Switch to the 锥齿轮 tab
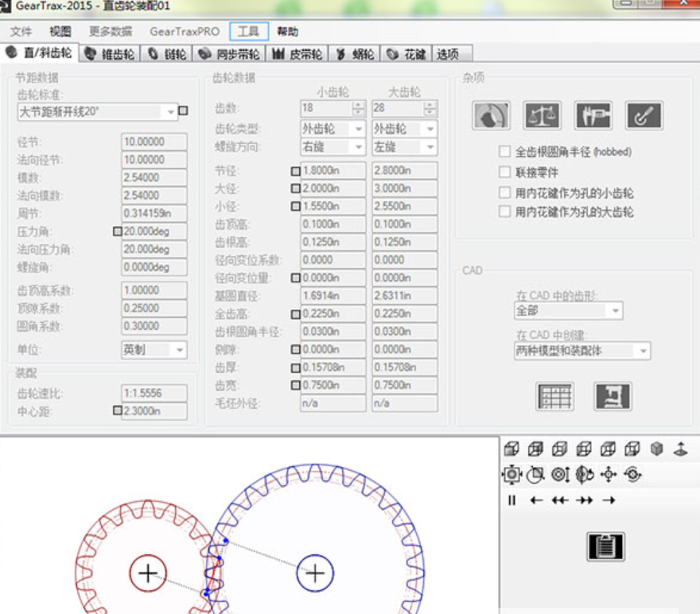 (x=110, y=54)
